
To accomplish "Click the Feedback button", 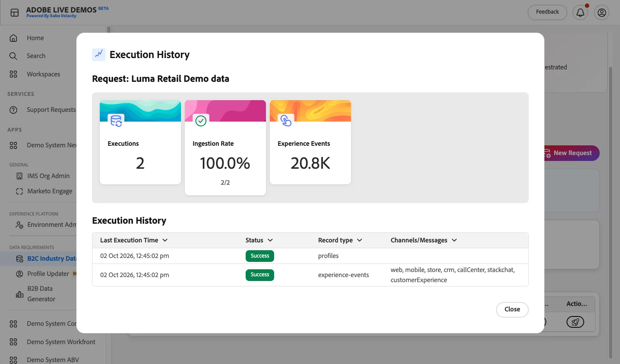I will coord(547,12).
